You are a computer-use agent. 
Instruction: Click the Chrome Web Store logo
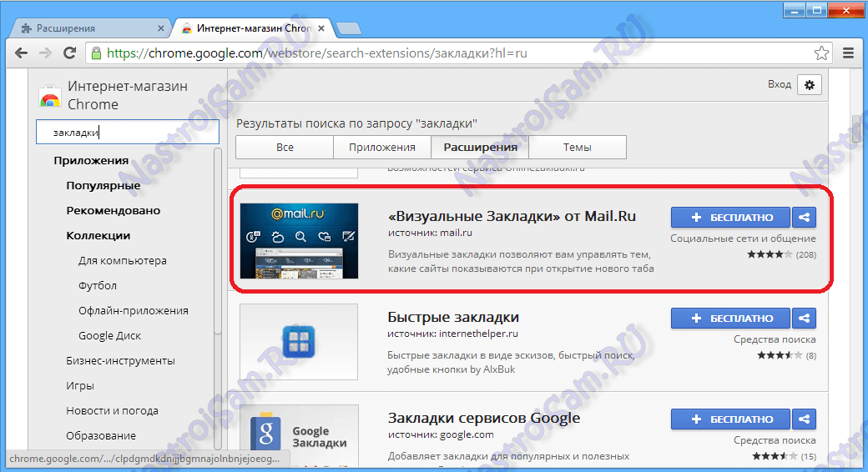50,96
